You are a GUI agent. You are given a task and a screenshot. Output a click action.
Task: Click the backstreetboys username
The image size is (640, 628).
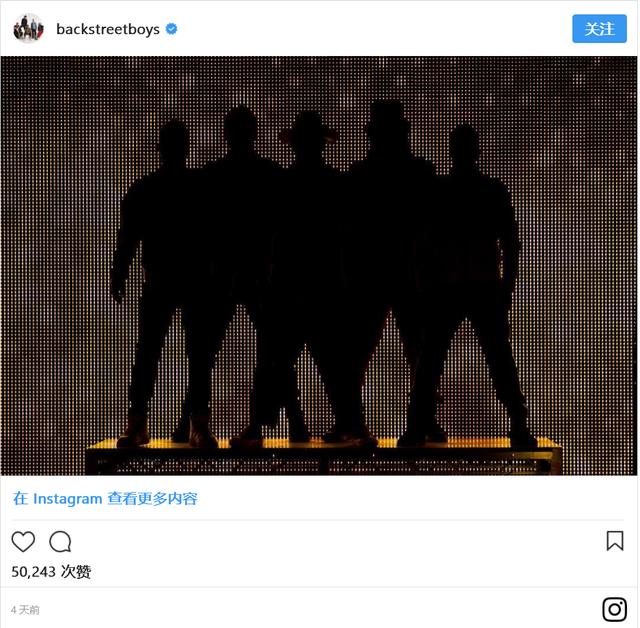pos(108,29)
